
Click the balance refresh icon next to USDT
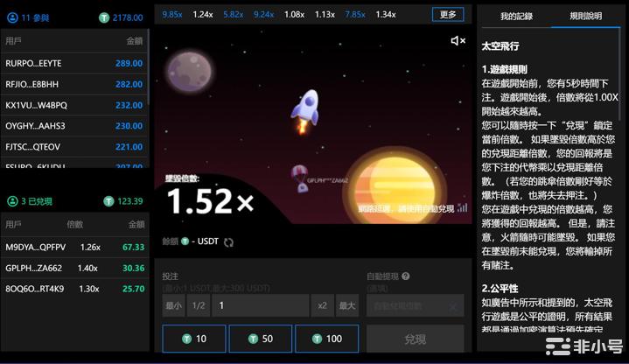click(x=228, y=242)
